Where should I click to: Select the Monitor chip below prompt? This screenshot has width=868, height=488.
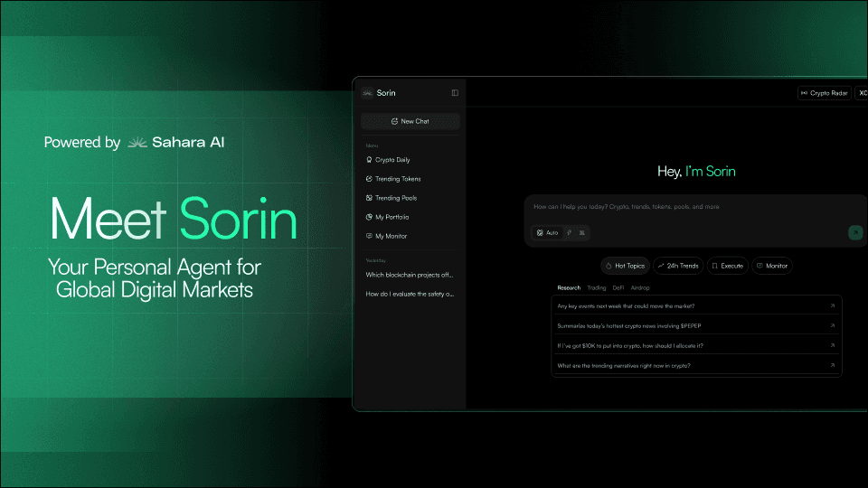771,266
